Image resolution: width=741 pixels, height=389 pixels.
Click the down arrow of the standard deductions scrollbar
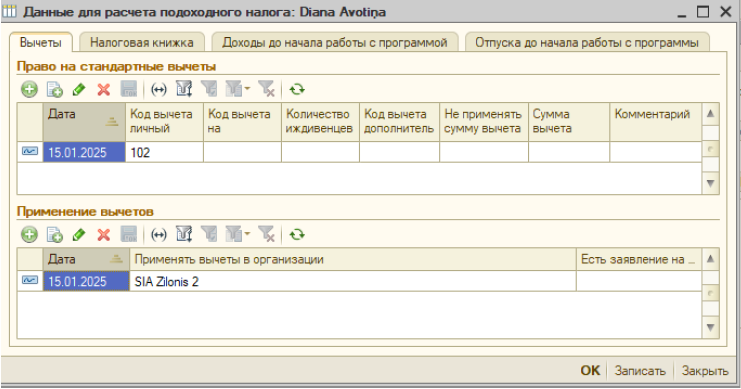(710, 183)
